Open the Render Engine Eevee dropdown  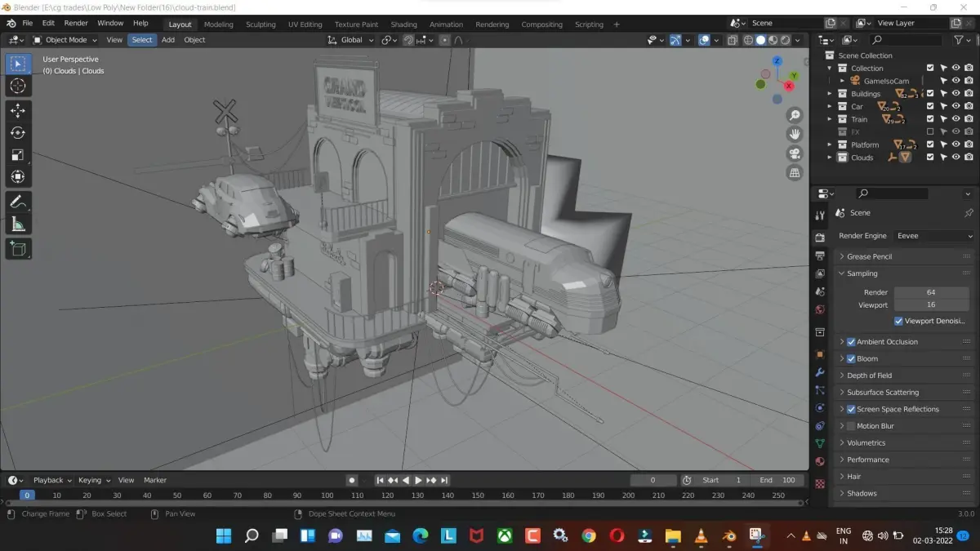pos(933,236)
